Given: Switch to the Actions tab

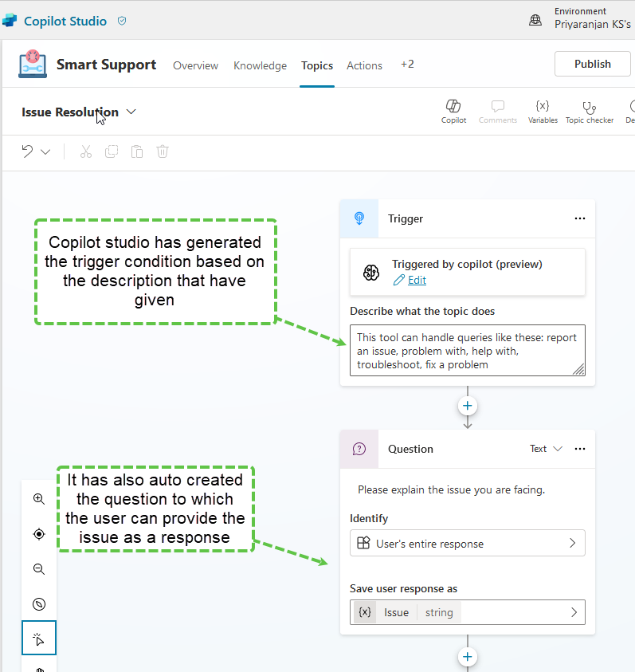Looking at the screenshot, I should click(x=364, y=65).
